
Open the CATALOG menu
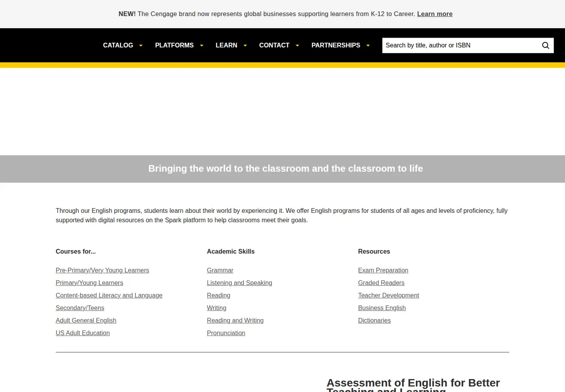[x=118, y=45]
